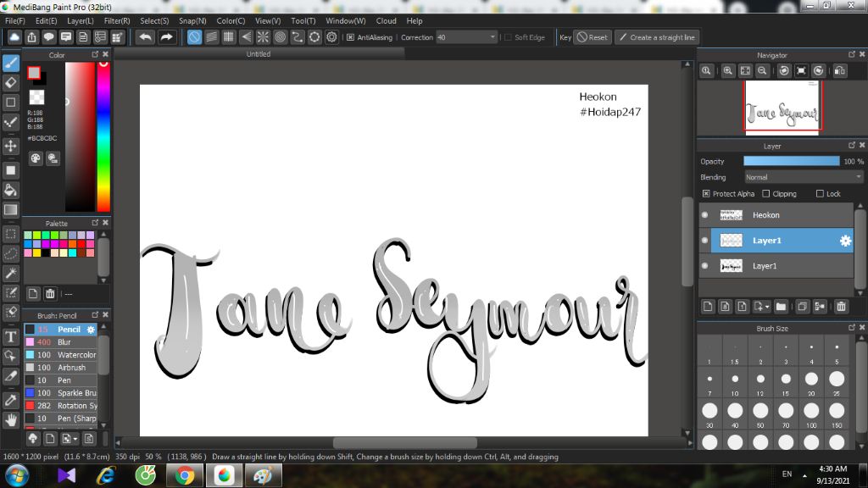Click the Undo arrow
The image size is (868, 488).
click(x=146, y=37)
